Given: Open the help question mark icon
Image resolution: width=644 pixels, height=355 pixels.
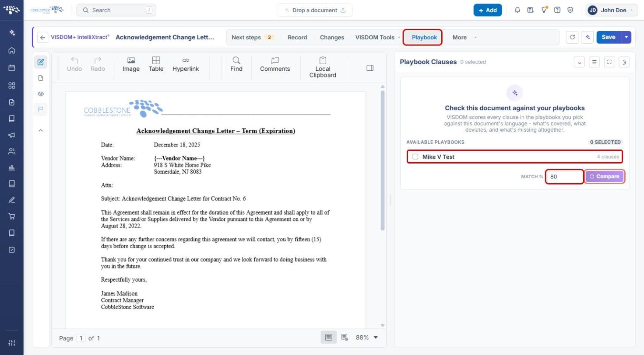Looking at the screenshot, I should pyautogui.click(x=557, y=10).
